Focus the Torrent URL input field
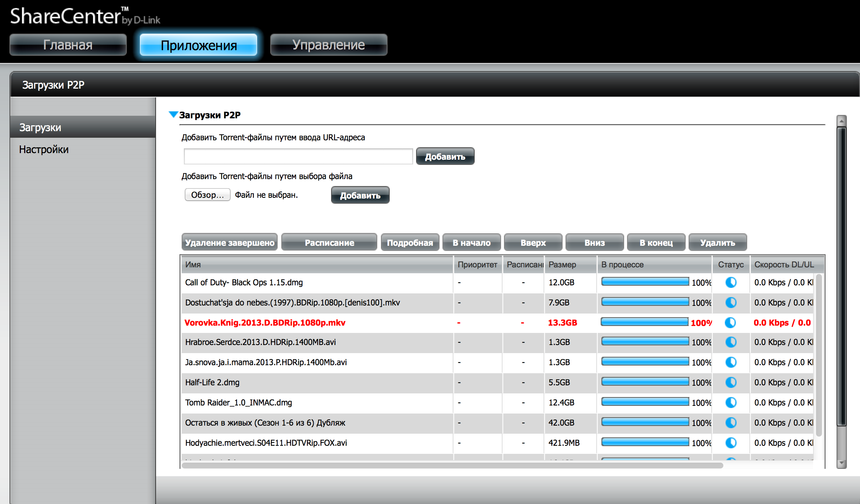The width and height of the screenshot is (860, 504). 298,156
